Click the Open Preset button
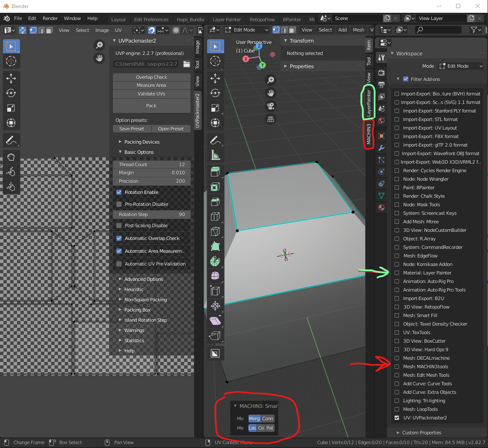Image resolution: width=488 pixels, height=448 pixels. 171,129
